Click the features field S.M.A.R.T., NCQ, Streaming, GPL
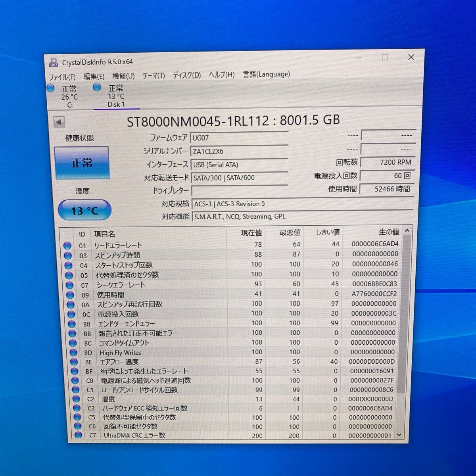The image size is (476, 476). pos(303,217)
